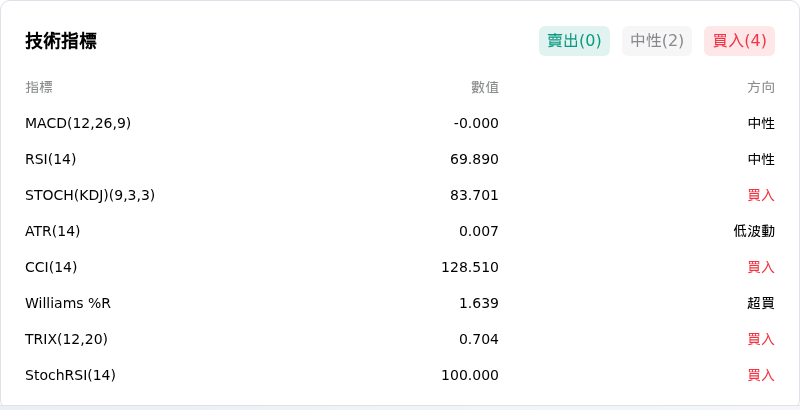Click the 買入(4) red badge

tap(739, 41)
